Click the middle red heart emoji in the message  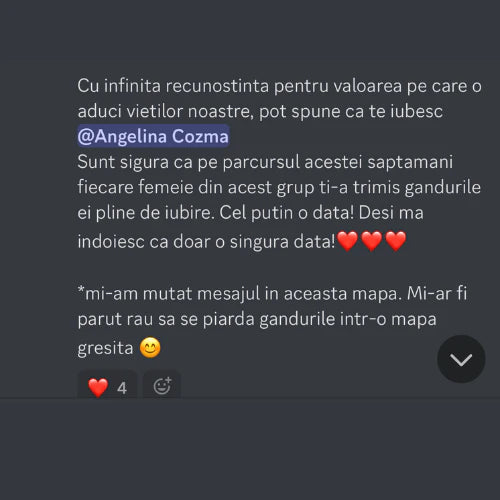pos(371,241)
